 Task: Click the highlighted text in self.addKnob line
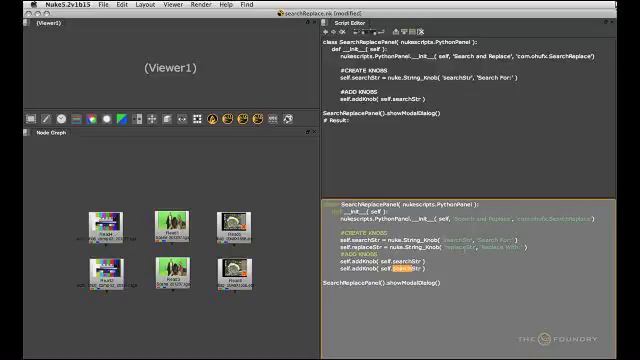tap(402, 269)
